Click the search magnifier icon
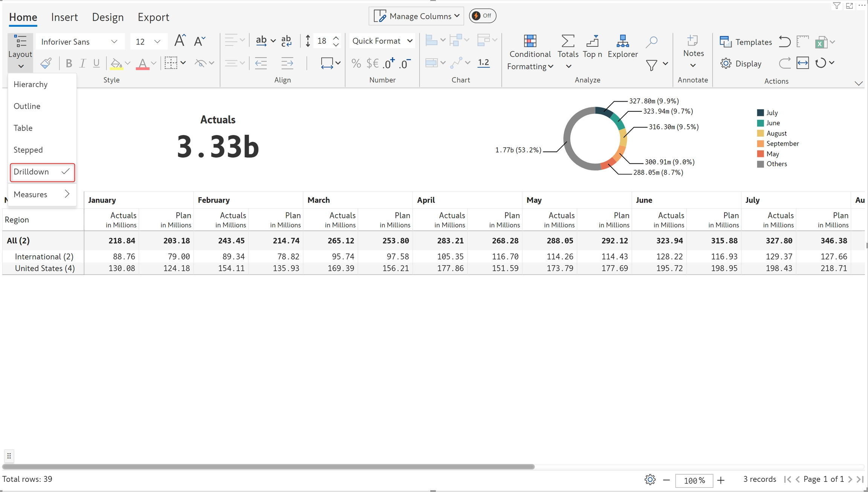 tap(651, 42)
